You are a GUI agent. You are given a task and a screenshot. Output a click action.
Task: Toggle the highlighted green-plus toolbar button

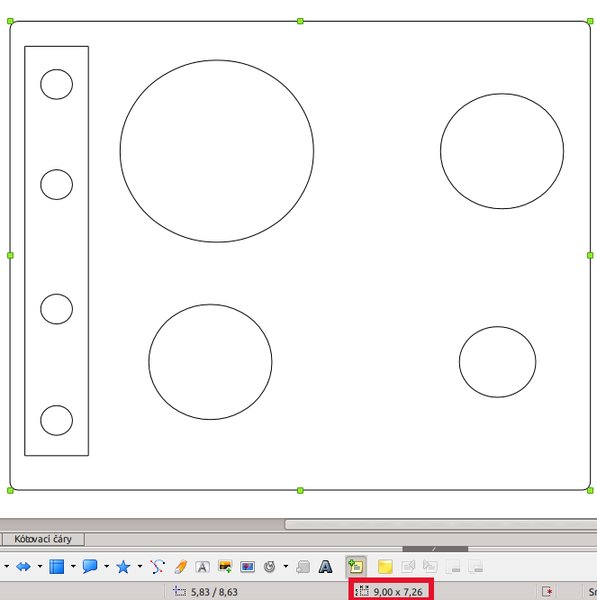[356, 566]
